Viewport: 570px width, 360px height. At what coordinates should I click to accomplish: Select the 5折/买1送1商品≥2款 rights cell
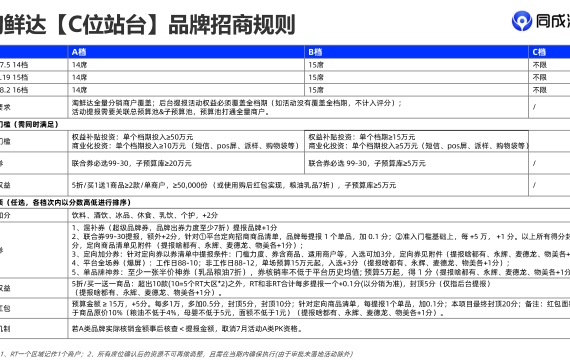point(298,185)
